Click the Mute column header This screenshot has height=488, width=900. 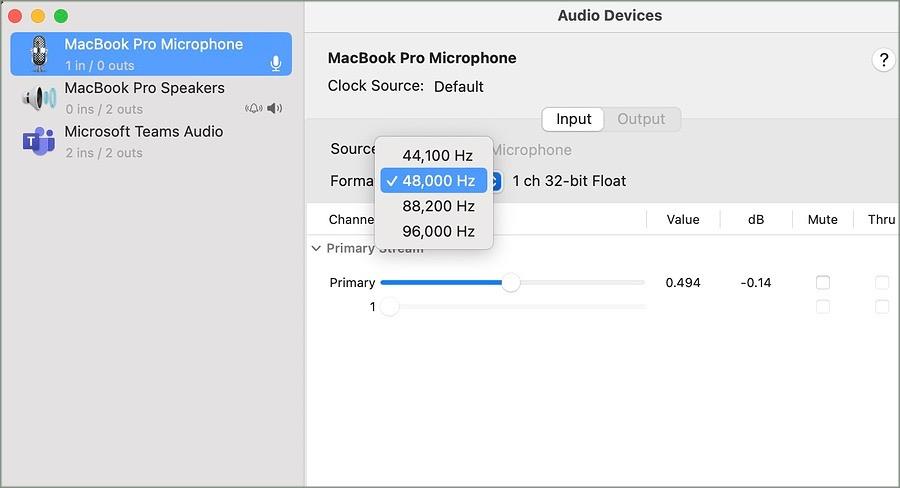(x=823, y=219)
